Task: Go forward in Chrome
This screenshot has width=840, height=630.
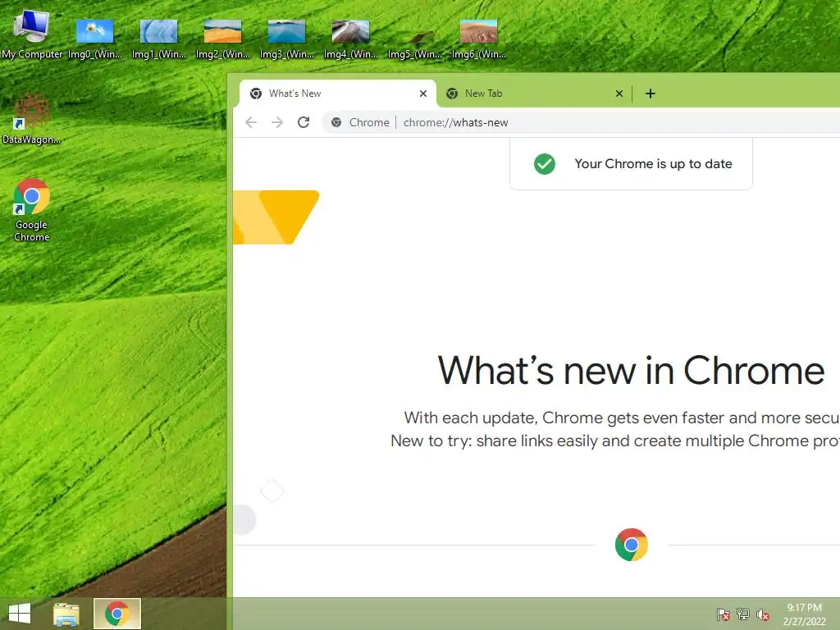Action: click(x=277, y=123)
